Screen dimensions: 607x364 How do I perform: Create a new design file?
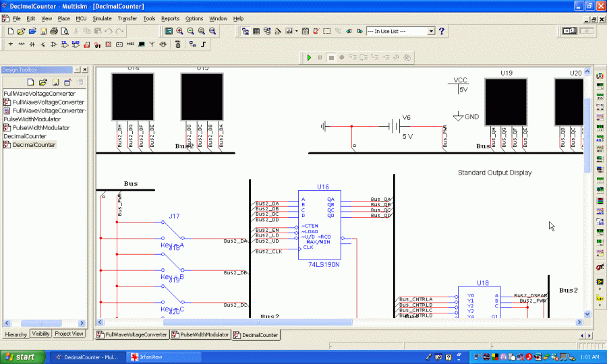(10, 31)
